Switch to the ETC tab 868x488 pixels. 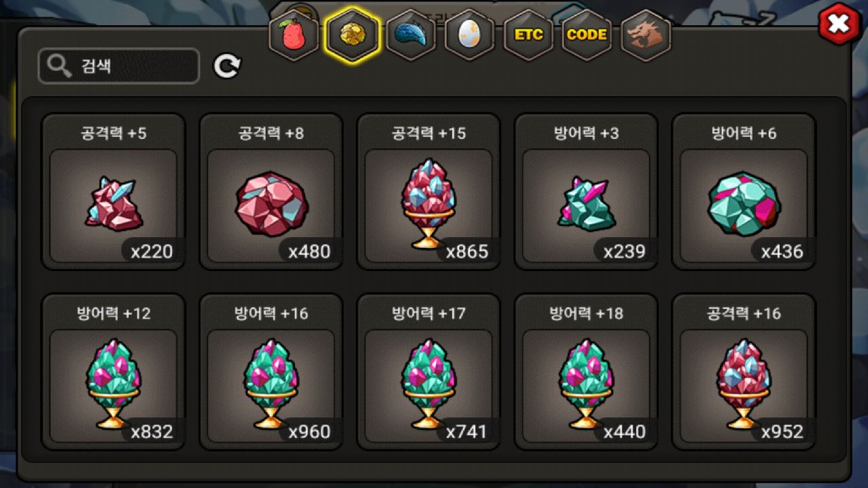(528, 35)
